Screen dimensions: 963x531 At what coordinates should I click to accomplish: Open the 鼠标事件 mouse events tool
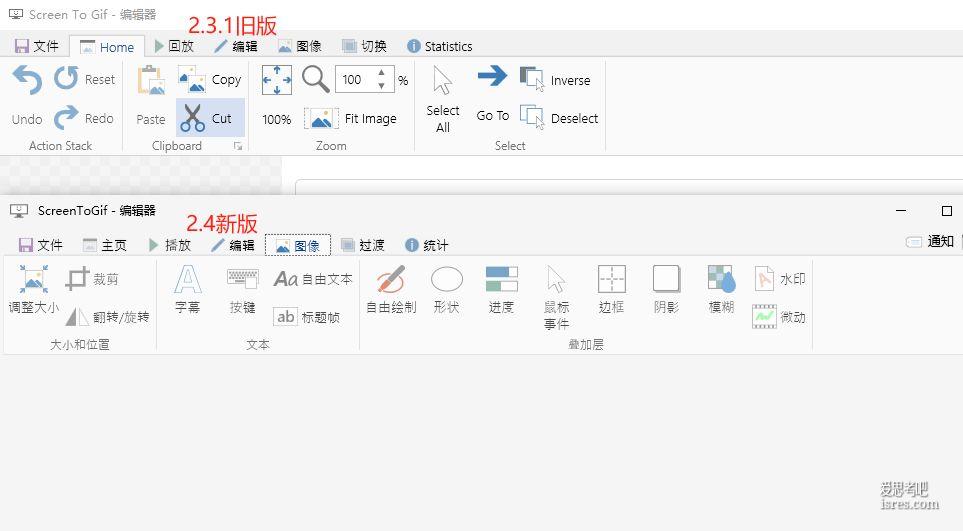(x=556, y=298)
